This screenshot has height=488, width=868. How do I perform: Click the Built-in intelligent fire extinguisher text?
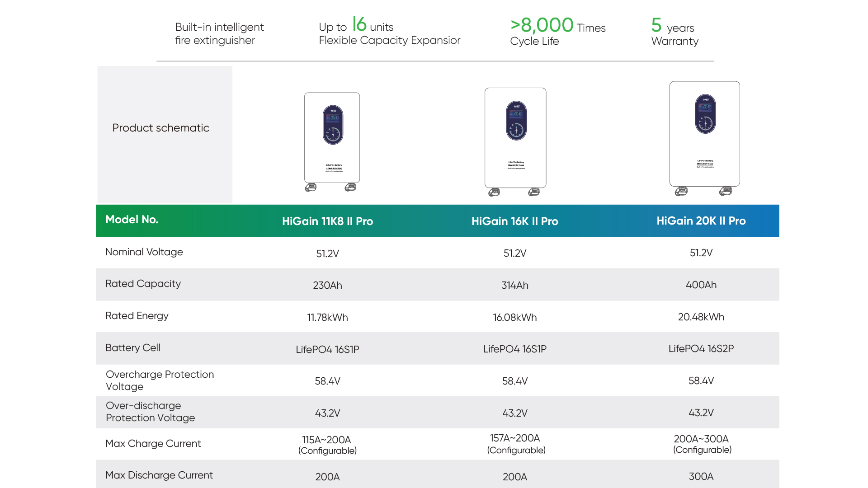[x=219, y=33]
